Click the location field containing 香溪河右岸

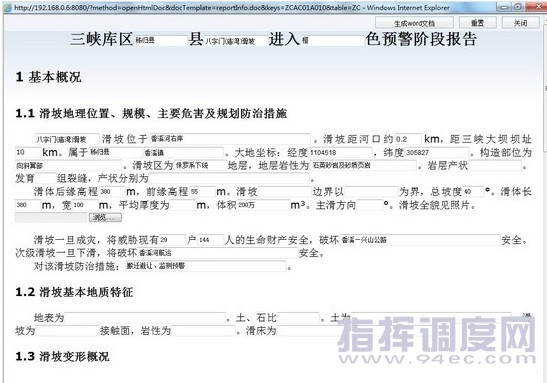(230, 139)
